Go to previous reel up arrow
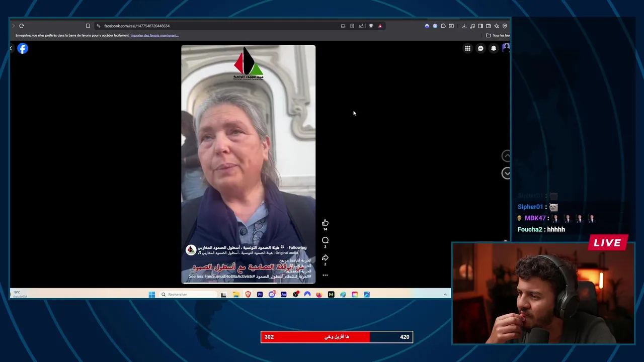 pos(506,156)
